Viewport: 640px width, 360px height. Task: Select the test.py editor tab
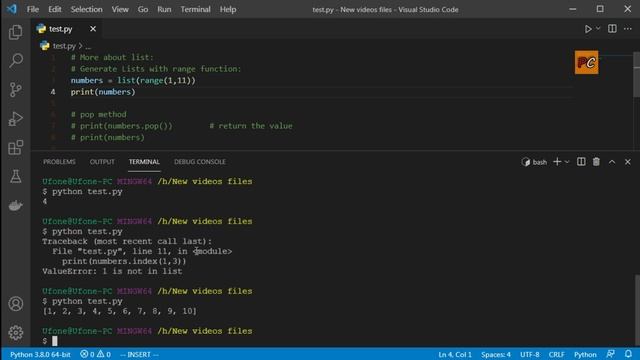67,29
